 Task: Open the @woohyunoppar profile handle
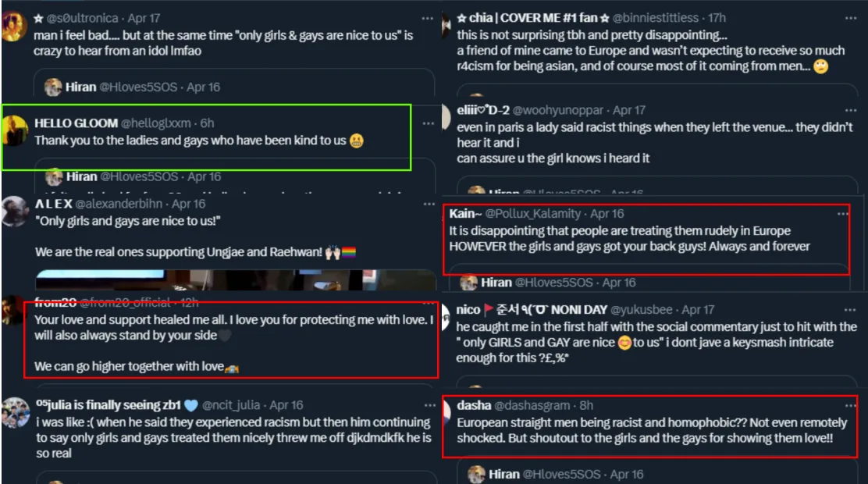(557, 110)
